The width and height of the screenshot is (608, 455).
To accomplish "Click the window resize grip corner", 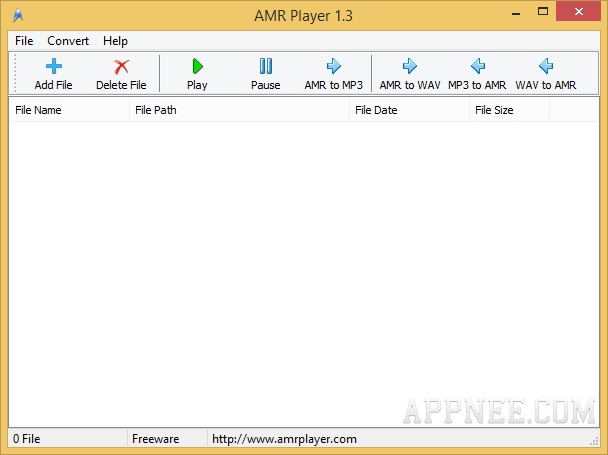I will click(594, 441).
